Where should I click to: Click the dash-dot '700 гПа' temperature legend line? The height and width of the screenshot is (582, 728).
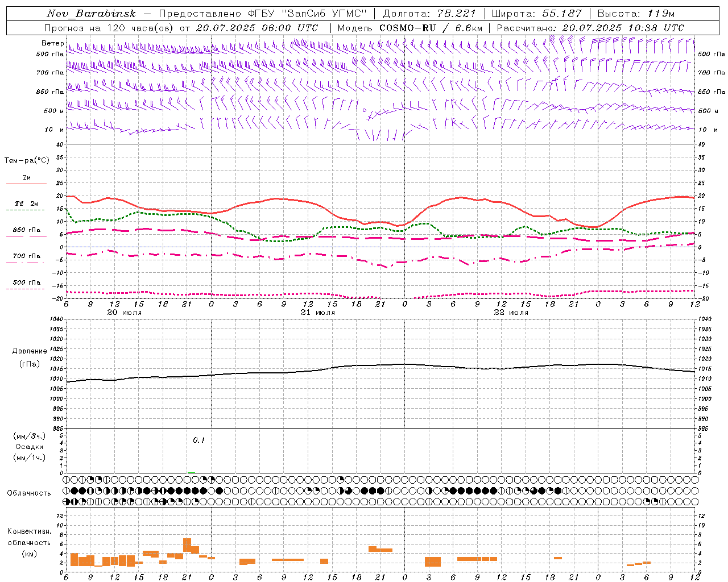click(x=25, y=263)
